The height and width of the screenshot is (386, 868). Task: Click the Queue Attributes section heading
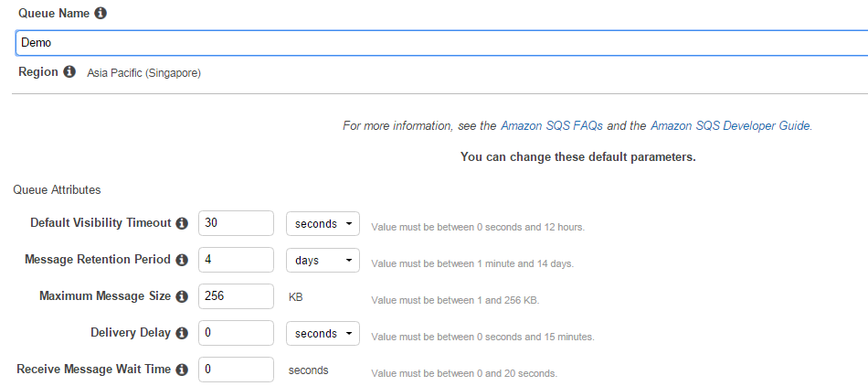pyautogui.click(x=57, y=190)
